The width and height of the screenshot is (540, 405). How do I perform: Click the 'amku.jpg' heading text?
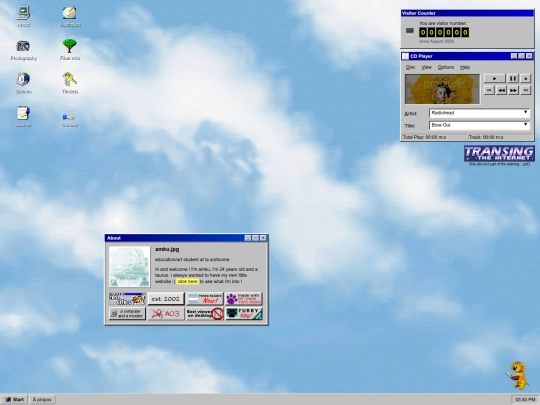click(167, 249)
